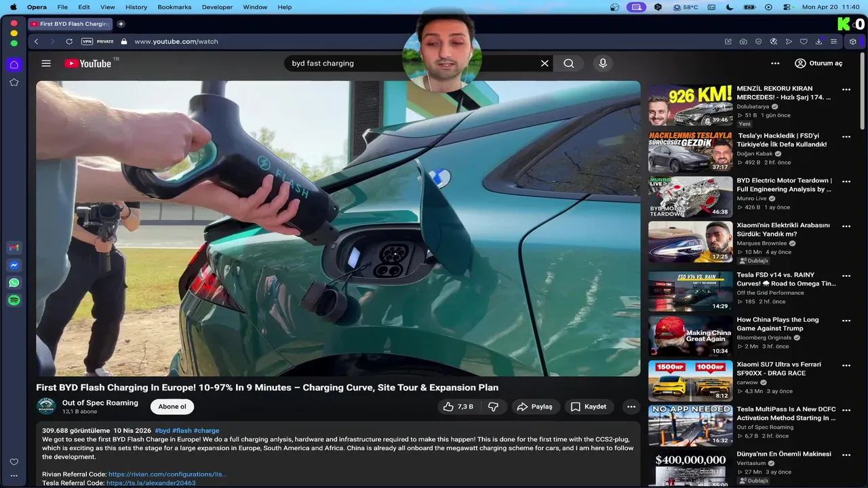
Task: Open Out of Spec Roaming channel avatar
Action: pos(46,407)
